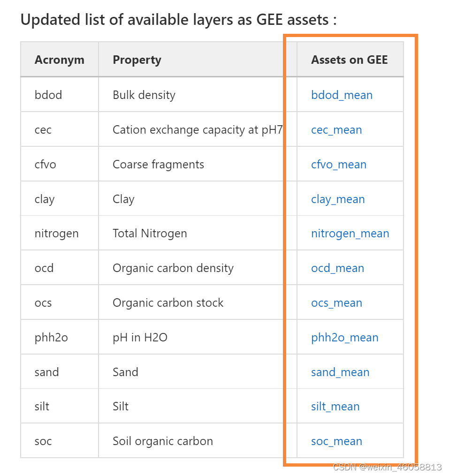The width and height of the screenshot is (449, 476).
Task: Open the nitrogen_mean asset link
Action: [x=350, y=234]
